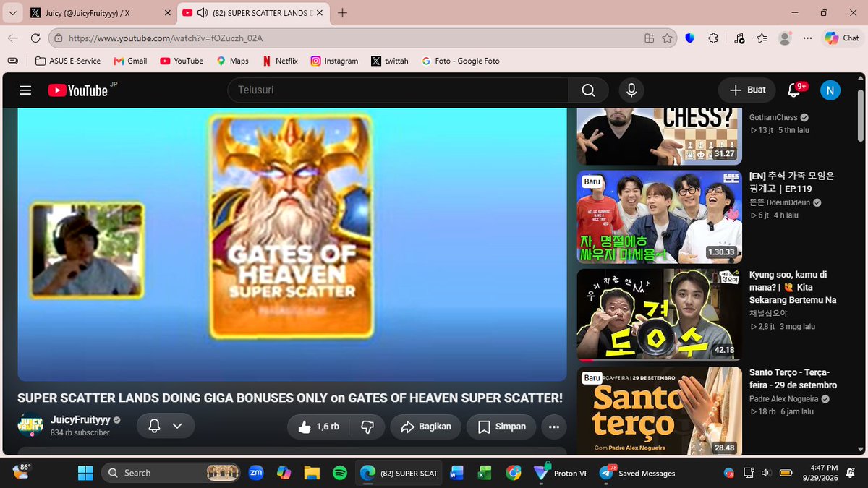Screen dimensions: 868x488
Task: Open the account avatar labeled N
Action: point(830,90)
